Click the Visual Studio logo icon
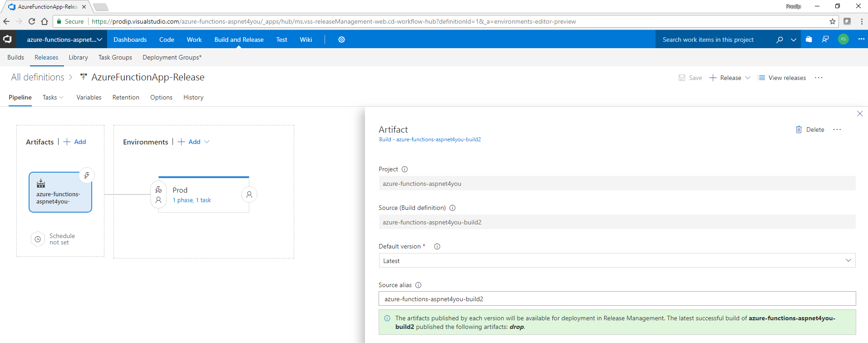This screenshot has width=868, height=343. (x=7, y=40)
